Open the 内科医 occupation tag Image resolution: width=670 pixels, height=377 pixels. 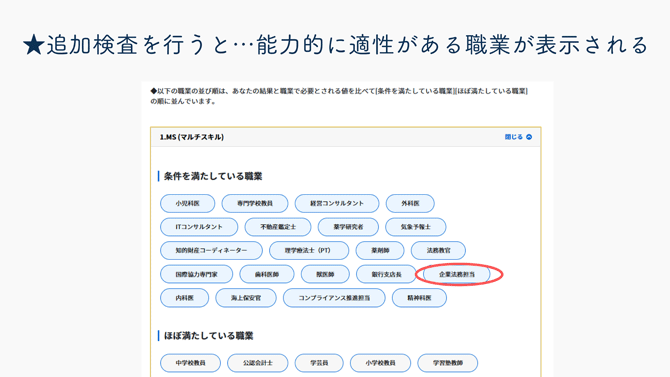(x=185, y=298)
